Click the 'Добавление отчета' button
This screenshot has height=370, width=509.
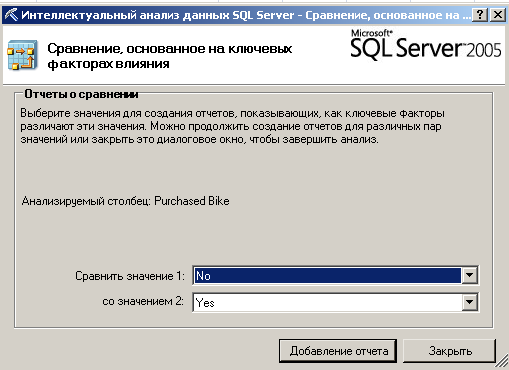coord(338,351)
